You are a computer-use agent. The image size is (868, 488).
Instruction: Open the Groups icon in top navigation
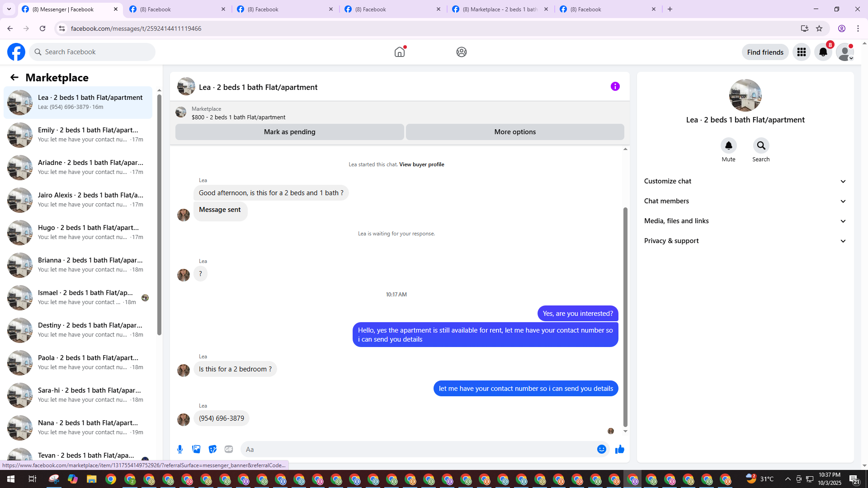pos(462,52)
